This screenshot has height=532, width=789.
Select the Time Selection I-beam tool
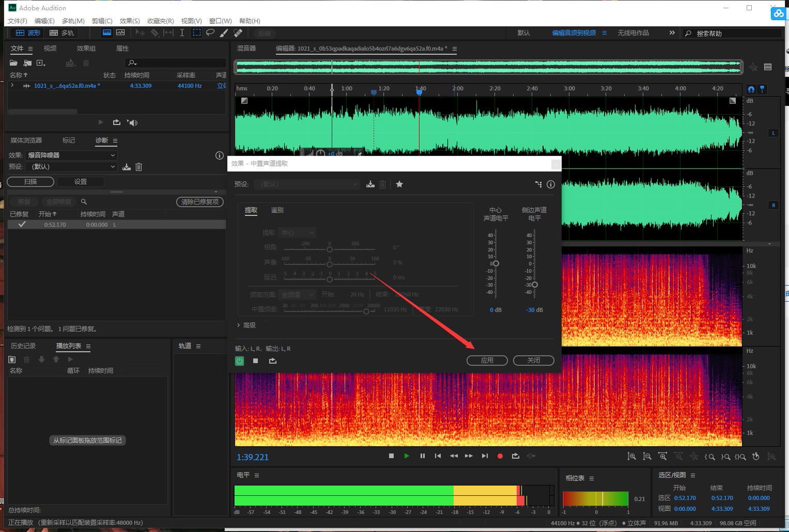[x=182, y=33]
